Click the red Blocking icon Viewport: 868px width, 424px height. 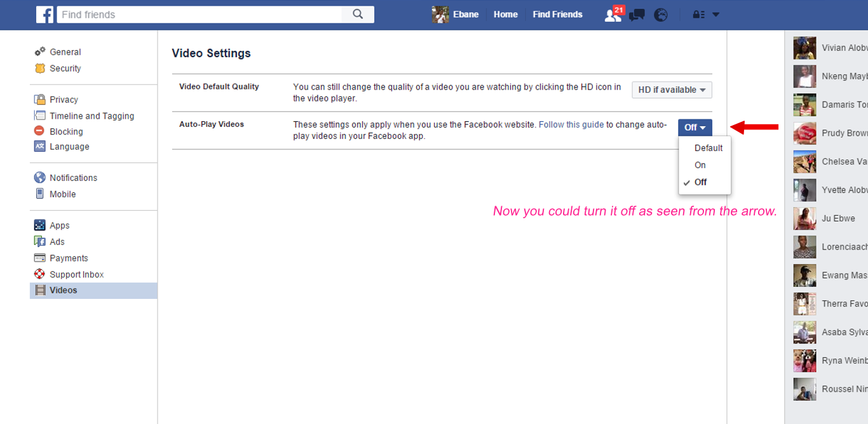(40, 131)
